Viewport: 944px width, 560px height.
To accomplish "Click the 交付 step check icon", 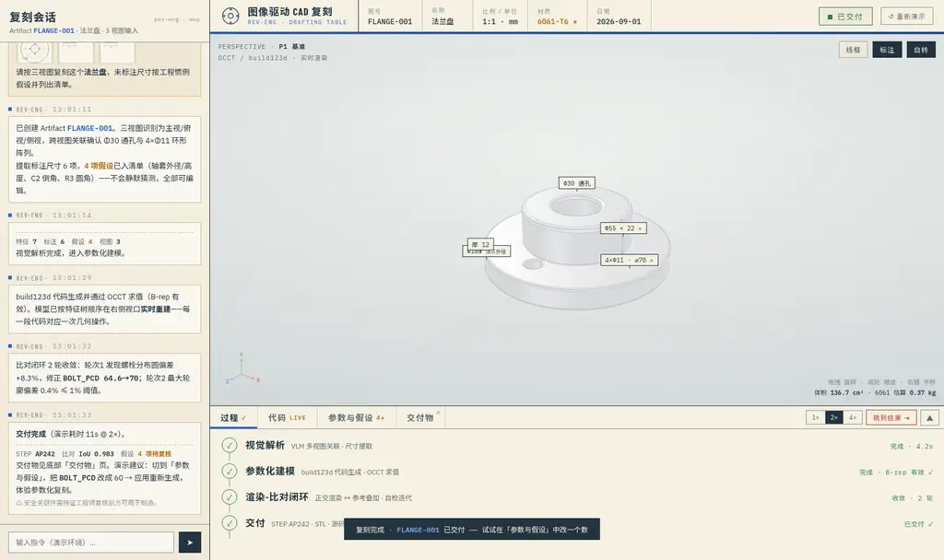I will pyautogui.click(x=229, y=523).
